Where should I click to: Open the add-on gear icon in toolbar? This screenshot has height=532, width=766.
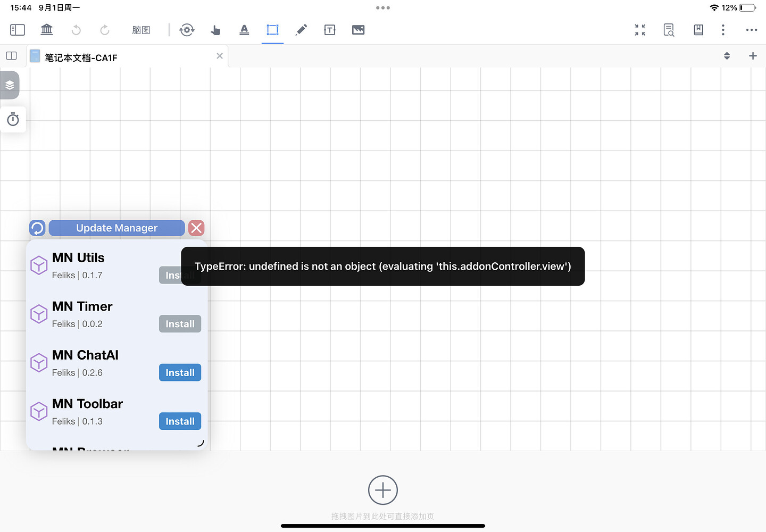pyautogui.click(x=187, y=30)
